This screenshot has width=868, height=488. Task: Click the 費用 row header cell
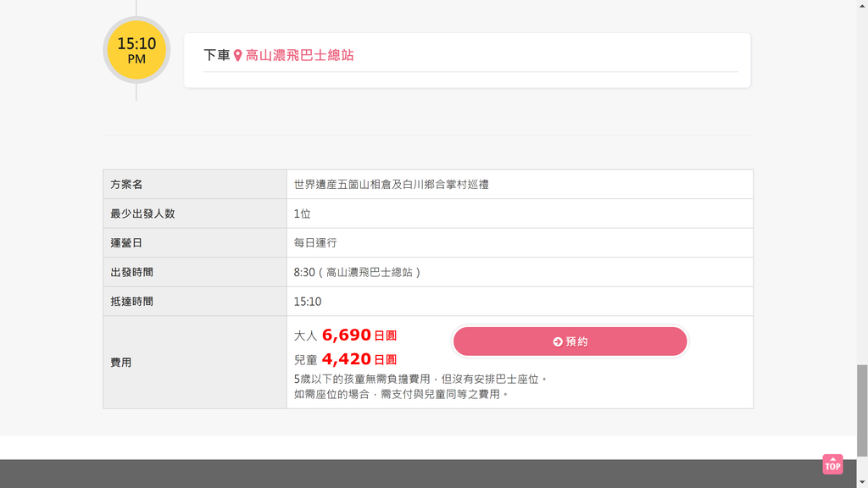[195, 363]
